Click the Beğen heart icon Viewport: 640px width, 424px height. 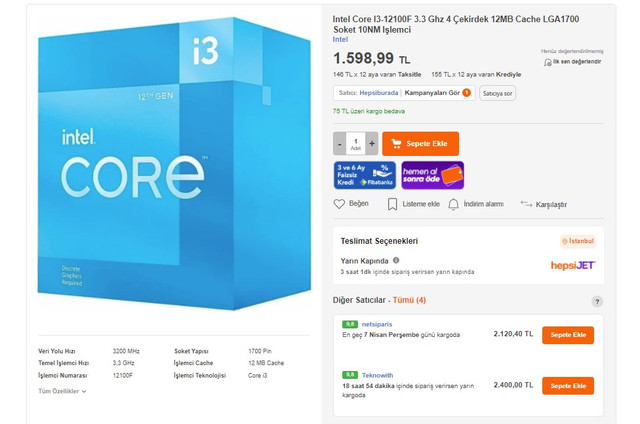[x=339, y=204]
